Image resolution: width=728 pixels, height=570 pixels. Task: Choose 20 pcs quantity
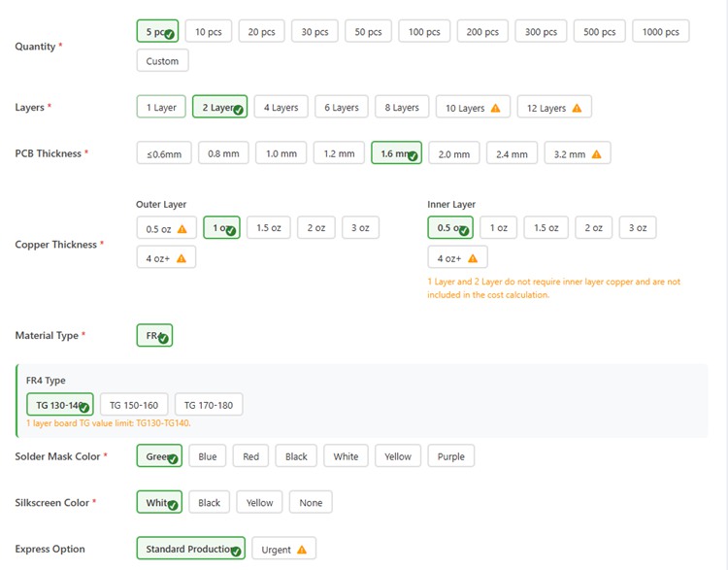(261, 32)
